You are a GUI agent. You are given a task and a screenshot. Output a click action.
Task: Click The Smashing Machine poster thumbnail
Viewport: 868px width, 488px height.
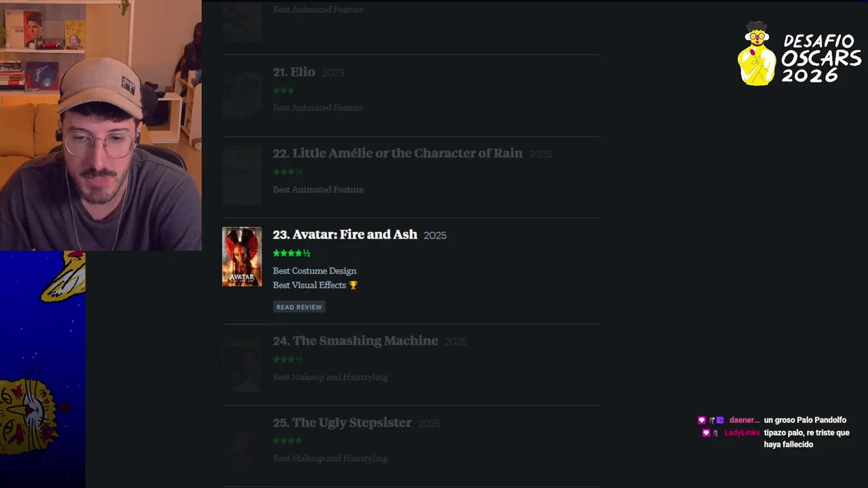[x=242, y=363]
